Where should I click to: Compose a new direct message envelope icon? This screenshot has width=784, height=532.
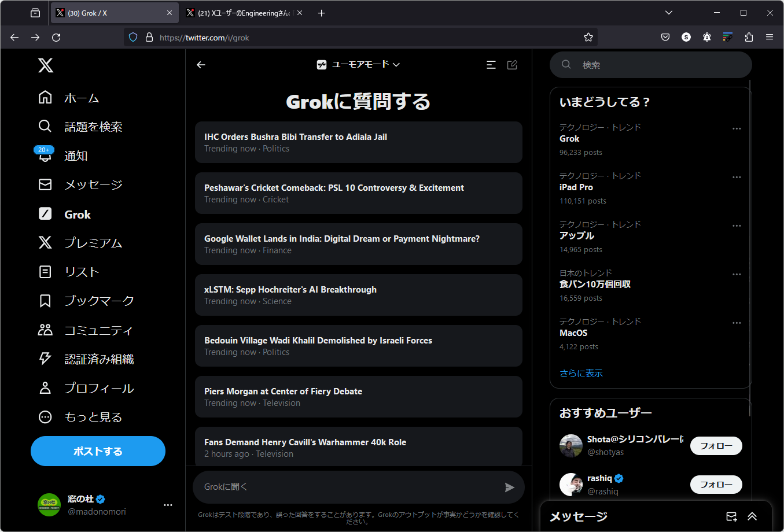[731, 516]
